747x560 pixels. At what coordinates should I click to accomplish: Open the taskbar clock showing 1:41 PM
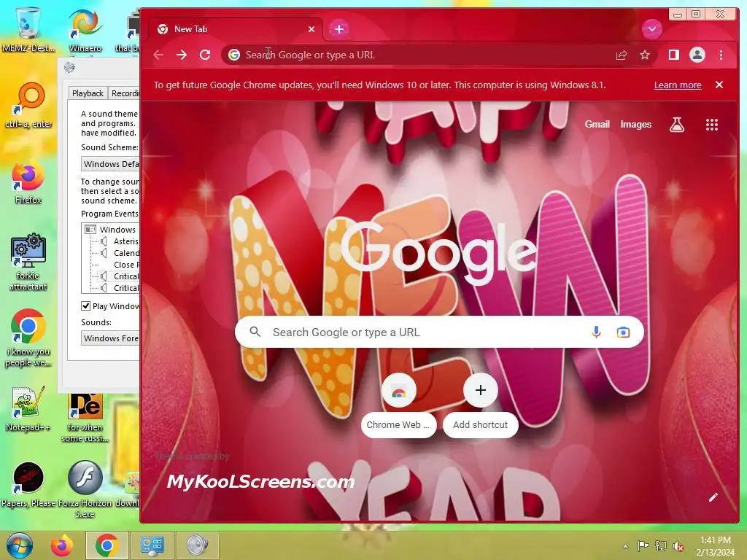point(715,546)
